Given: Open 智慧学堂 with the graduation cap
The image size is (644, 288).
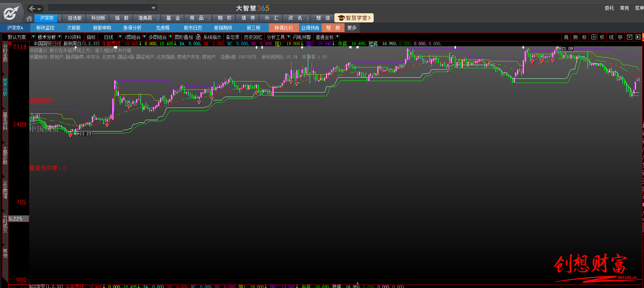Looking at the screenshot, I should 354,18.
